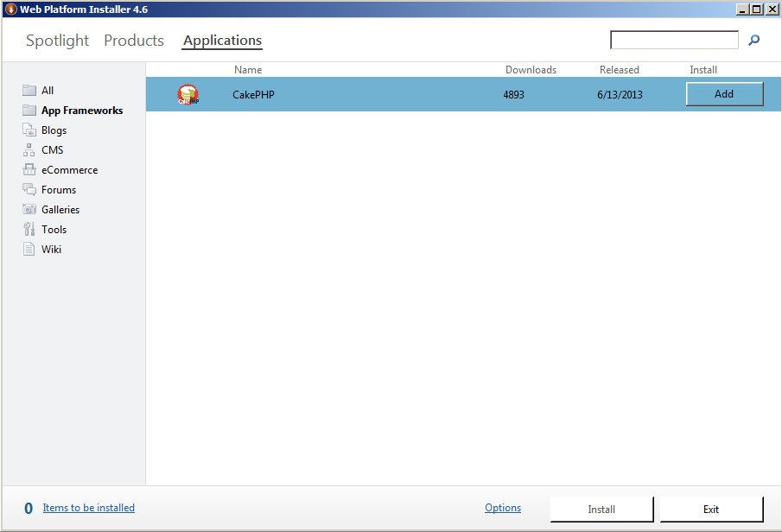Minimize the installer window
The image size is (782, 532).
pos(742,9)
